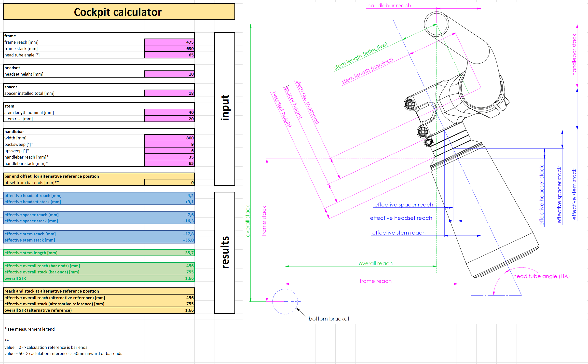
Task: Click the offset from bar ends cell
Action: pos(169,183)
